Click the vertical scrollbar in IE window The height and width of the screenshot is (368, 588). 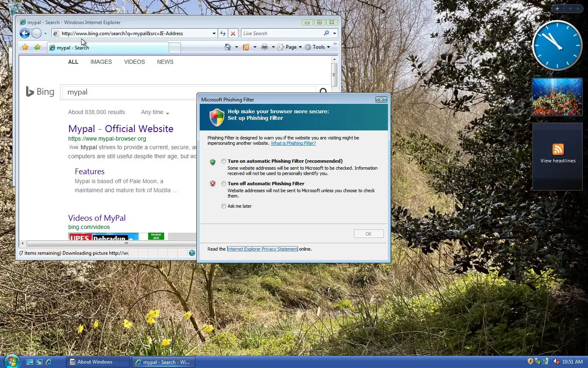pos(334,75)
